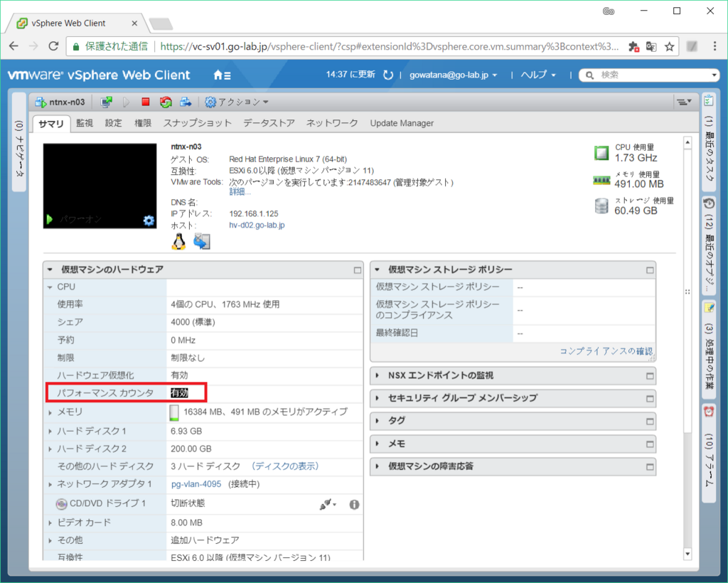
Task: Switch to the ネットワーク tab
Action: click(x=332, y=124)
